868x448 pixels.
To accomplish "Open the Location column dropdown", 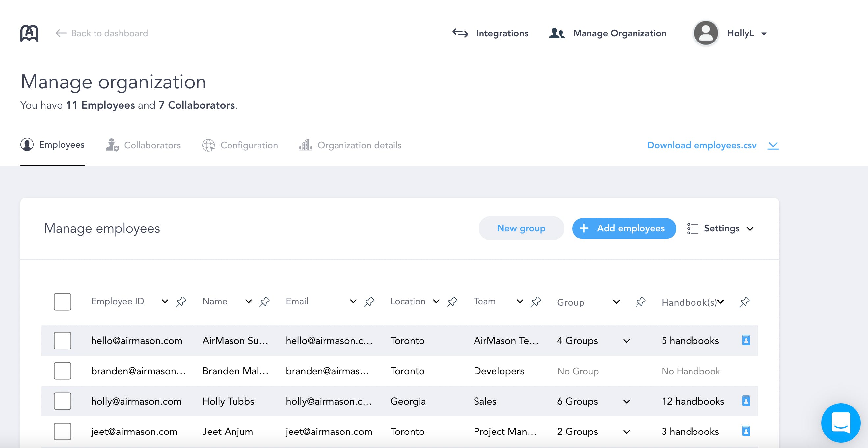I will 436,301.
